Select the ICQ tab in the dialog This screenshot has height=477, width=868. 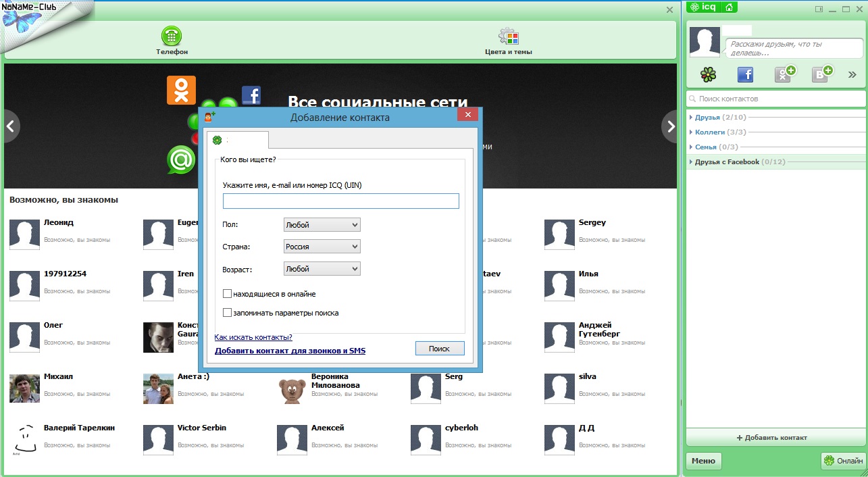pyautogui.click(x=237, y=140)
